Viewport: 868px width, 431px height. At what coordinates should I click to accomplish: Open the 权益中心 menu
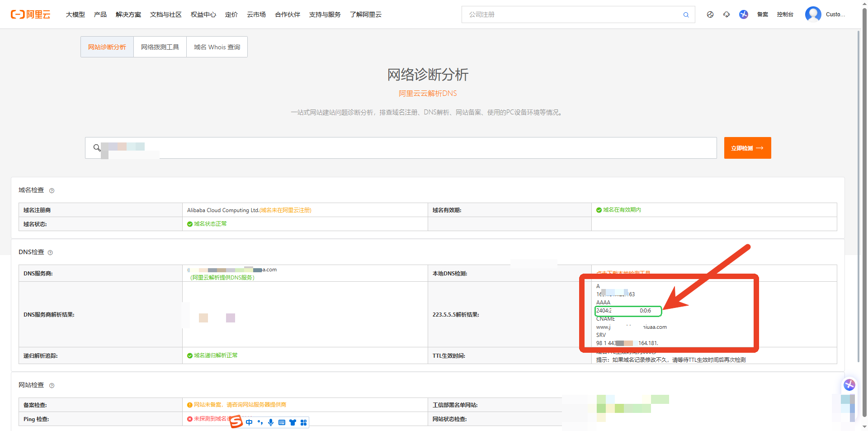pyautogui.click(x=203, y=14)
